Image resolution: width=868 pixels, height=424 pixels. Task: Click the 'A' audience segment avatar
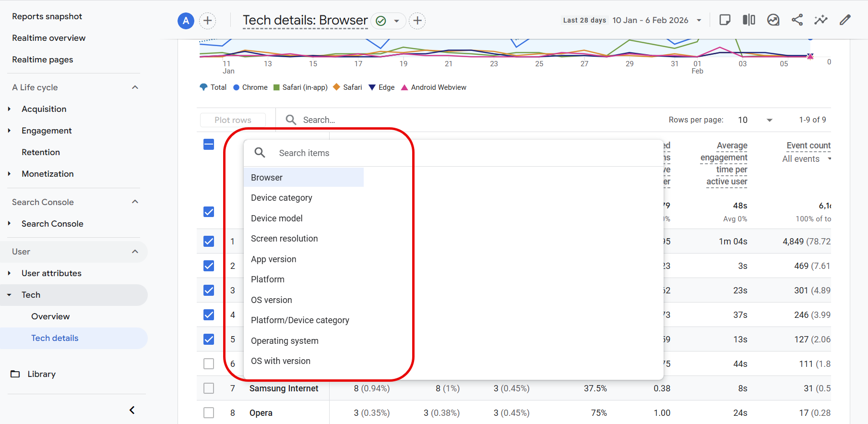click(x=186, y=21)
